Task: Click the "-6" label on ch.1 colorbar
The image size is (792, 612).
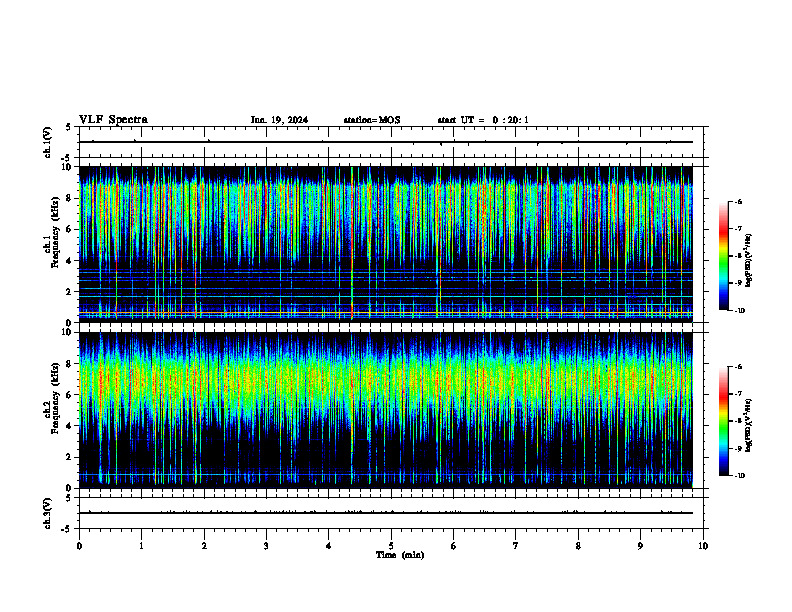Action: pos(738,202)
